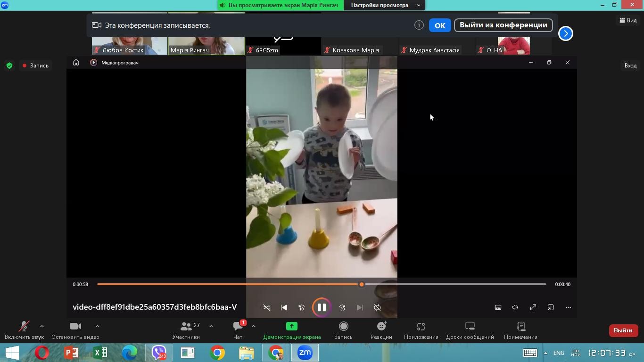Click the Выйти из конференции button
The width and height of the screenshot is (644, 362).
click(503, 25)
